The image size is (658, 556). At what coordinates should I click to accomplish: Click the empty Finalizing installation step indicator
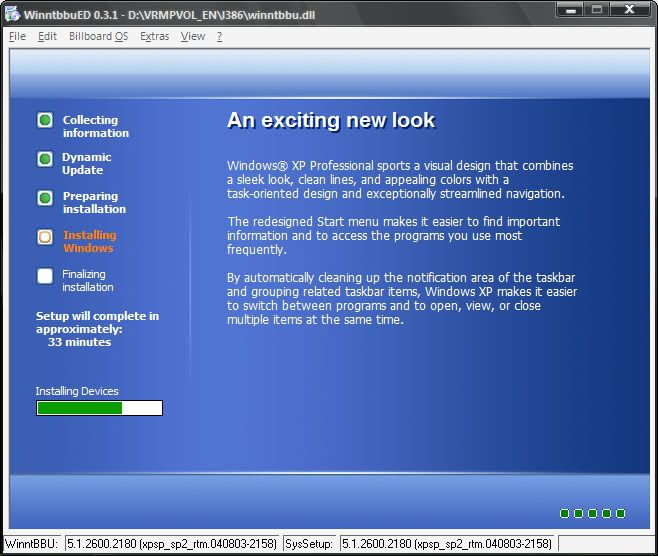click(x=45, y=276)
